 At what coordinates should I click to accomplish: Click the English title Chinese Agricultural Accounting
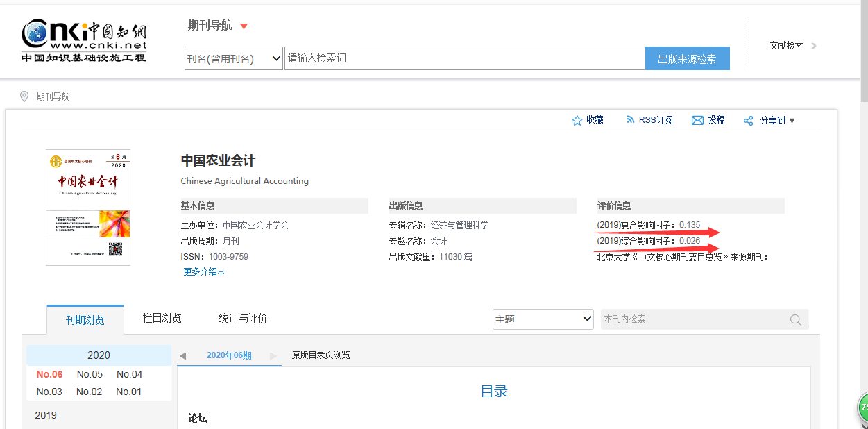244,181
